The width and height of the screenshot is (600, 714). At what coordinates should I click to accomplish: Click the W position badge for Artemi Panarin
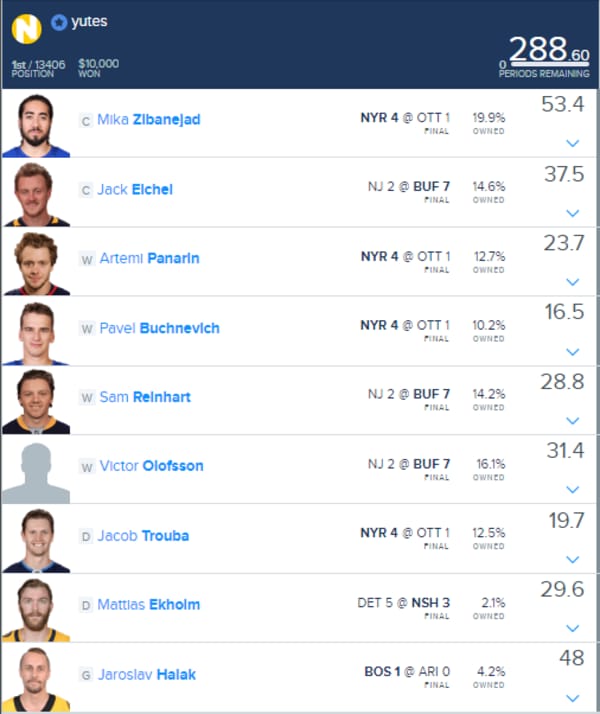pos(86,260)
